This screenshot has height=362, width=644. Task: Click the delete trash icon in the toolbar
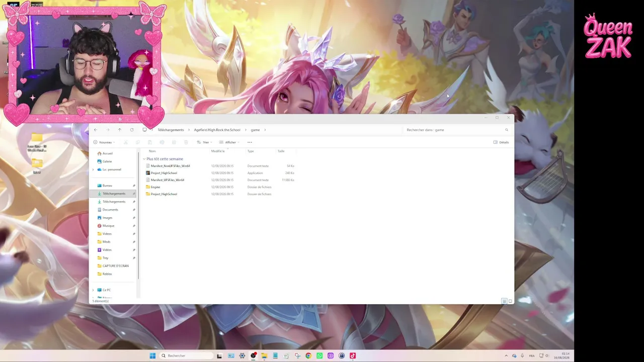coord(186,142)
